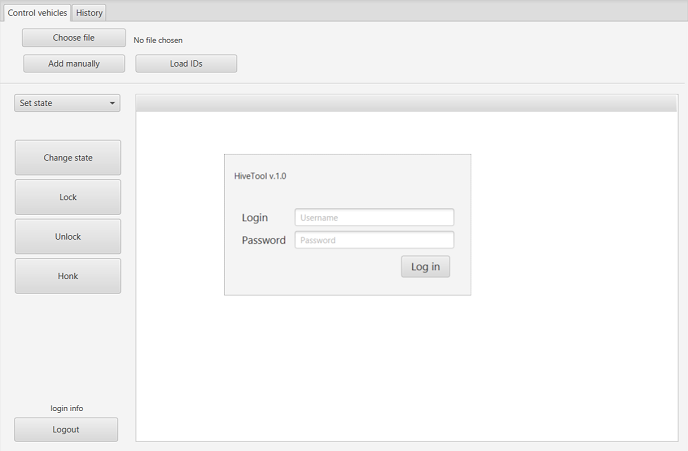Click the 'Password' field label
This screenshot has height=451, width=688.
pos(263,240)
